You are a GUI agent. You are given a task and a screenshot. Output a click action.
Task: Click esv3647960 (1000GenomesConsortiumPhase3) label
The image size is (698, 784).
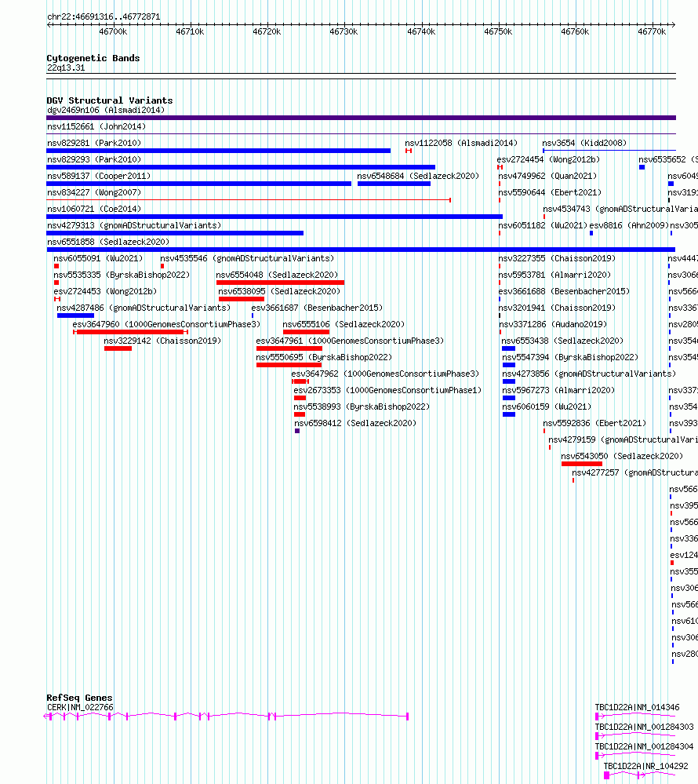coord(166,324)
